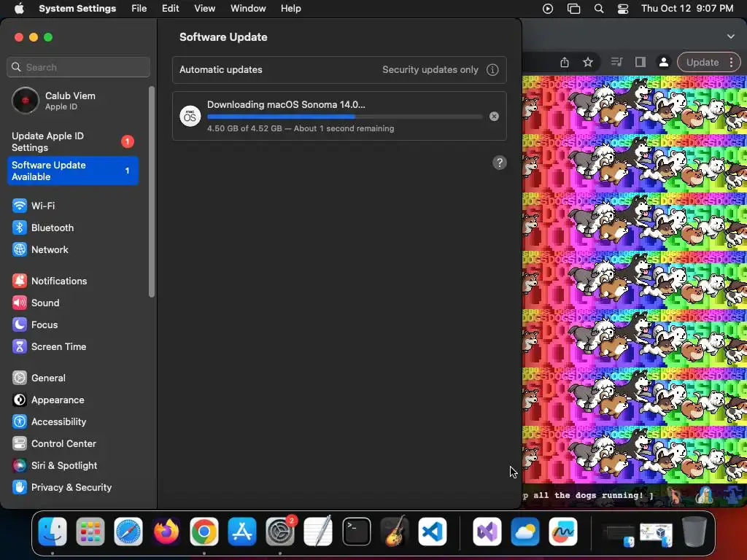The width and height of the screenshot is (747, 560).
Task: Open TextEdit from the Dock
Action: [x=318, y=532]
